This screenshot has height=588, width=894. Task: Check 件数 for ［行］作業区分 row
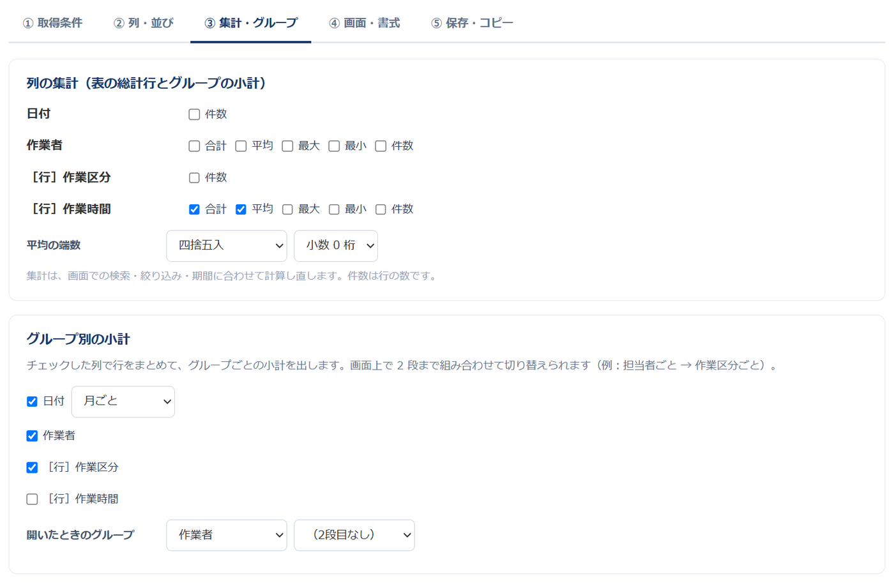[x=194, y=177]
